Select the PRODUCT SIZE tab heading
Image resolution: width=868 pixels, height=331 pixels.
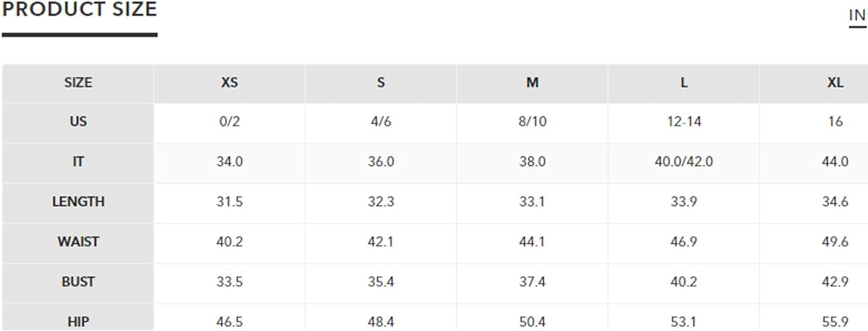coord(80,9)
